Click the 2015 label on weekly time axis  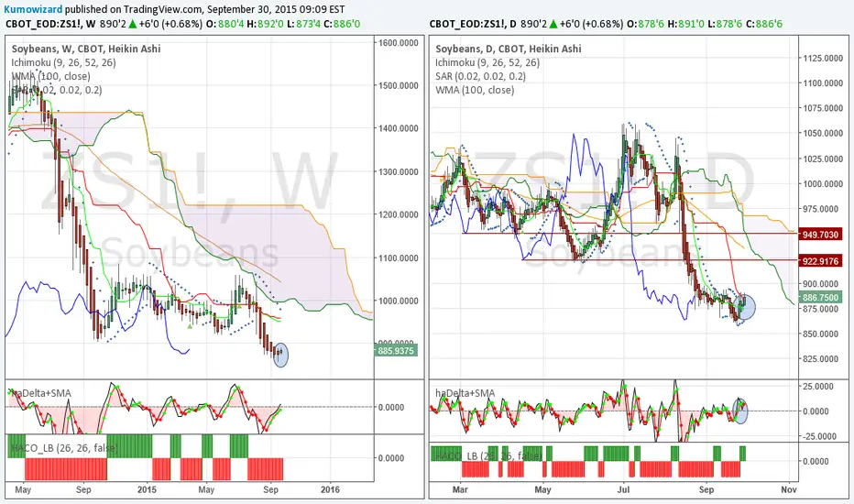(x=147, y=489)
